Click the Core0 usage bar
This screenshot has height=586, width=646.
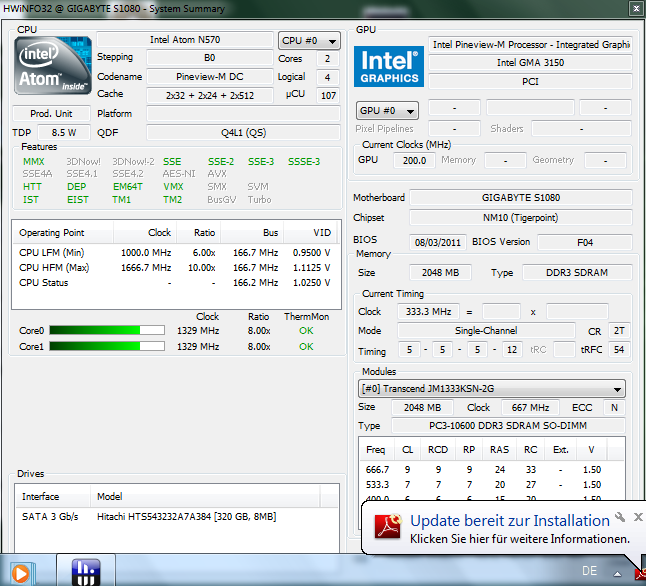pyautogui.click(x=107, y=331)
